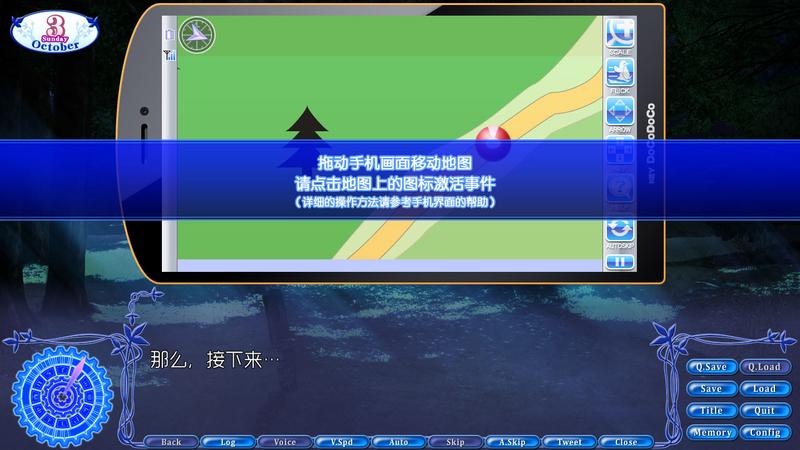Select the FLICK mode icon
Screen dimensions: 800x450
(x=620, y=74)
